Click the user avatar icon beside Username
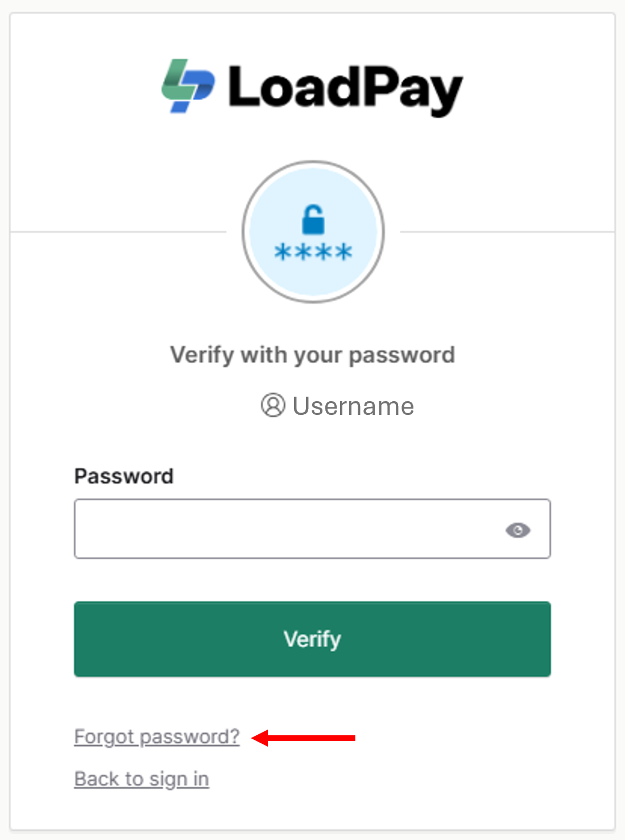This screenshot has width=625, height=840. pos(273,405)
